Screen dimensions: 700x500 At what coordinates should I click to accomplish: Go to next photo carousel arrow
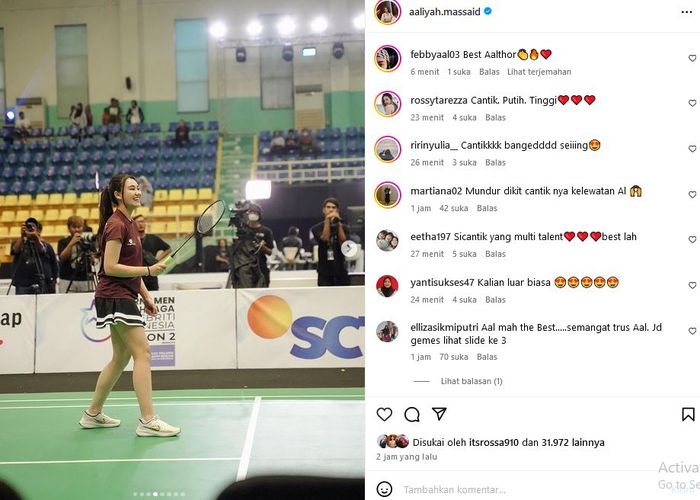coord(349,249)
